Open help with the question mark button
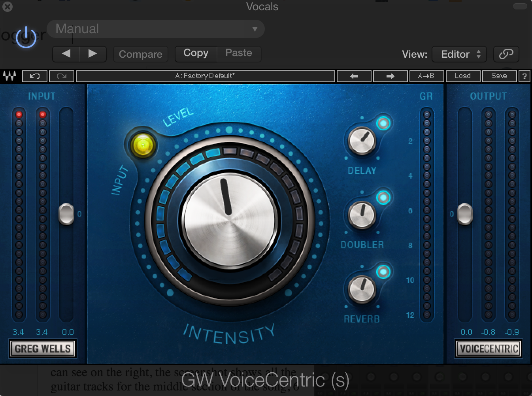 (x=524, y=76)
